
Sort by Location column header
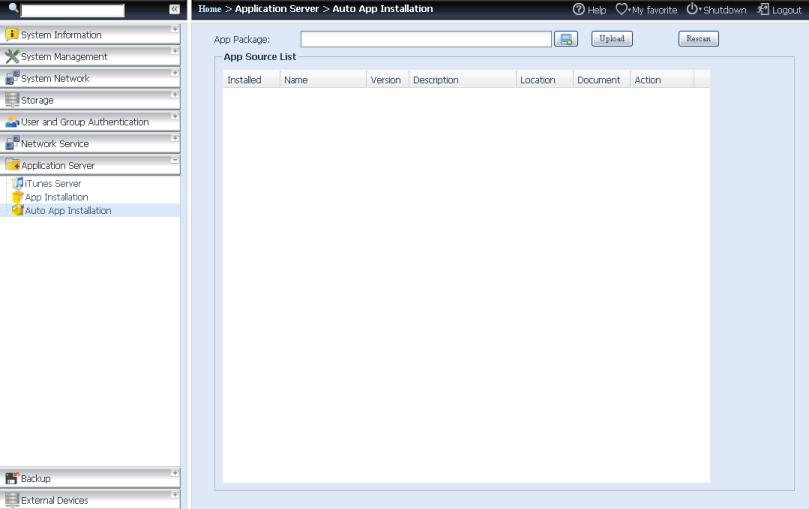tap(544, 79)
